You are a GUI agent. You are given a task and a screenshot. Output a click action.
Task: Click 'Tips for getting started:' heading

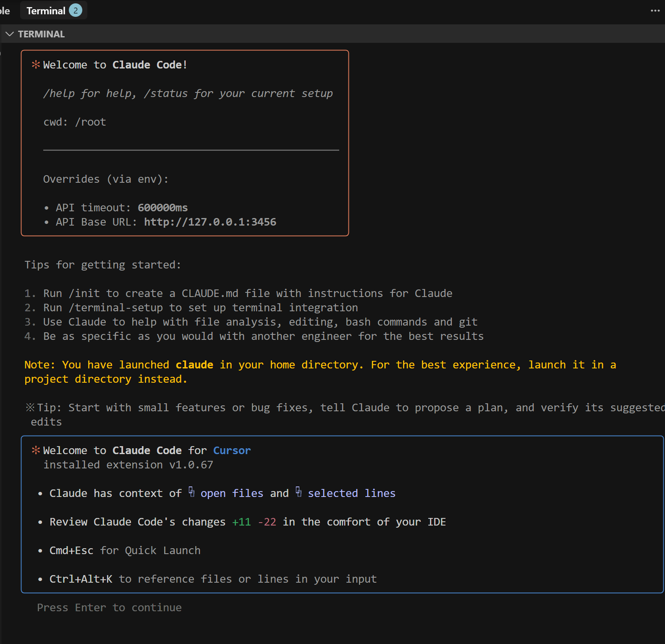[103, 265]
